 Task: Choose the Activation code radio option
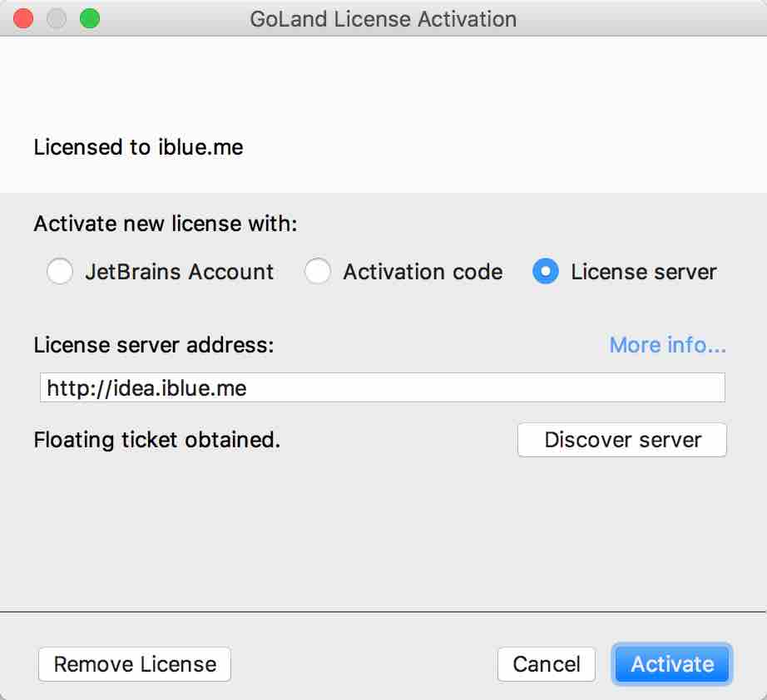point(318,271)
